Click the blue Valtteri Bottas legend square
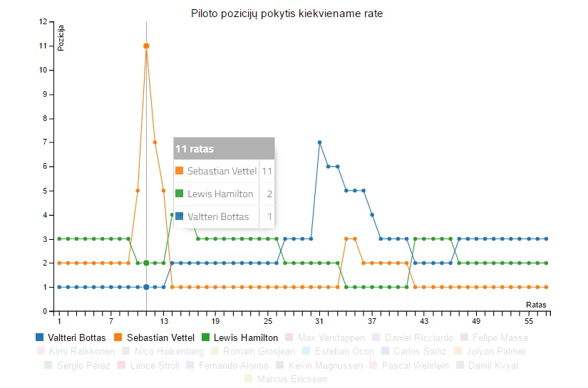Image resolution: width=588 pixels, height=388 pixels. tap(39, 337)
